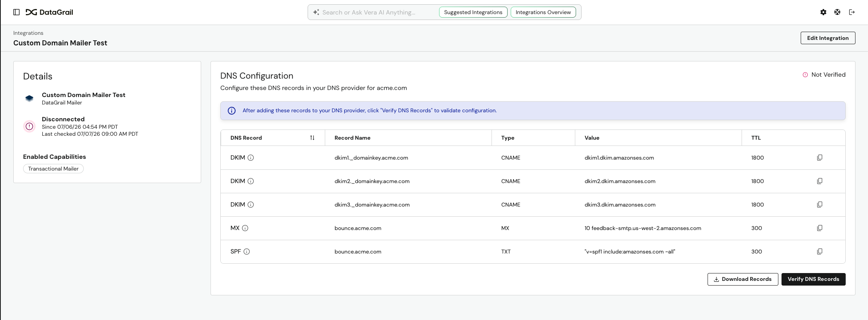The image size is (868, 320).
Task: Open Suggested Integrations
Action: [x=473, y=12]
